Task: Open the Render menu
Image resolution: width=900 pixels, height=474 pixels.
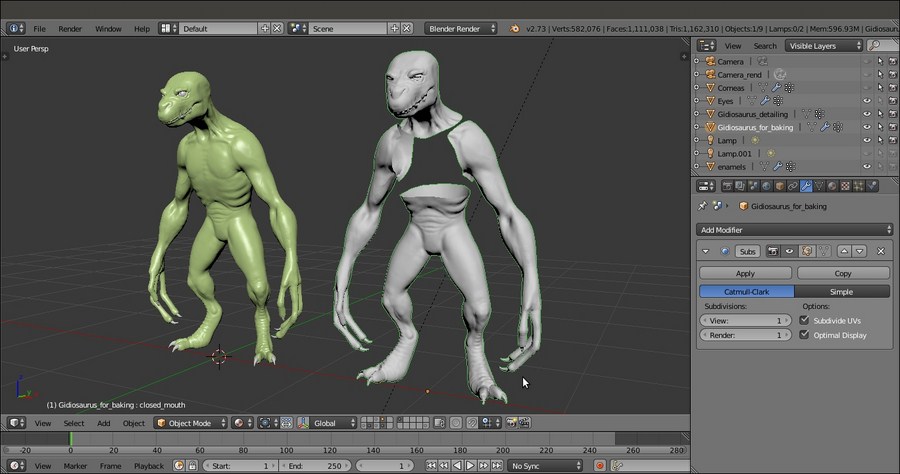Action: click(69, 29)
